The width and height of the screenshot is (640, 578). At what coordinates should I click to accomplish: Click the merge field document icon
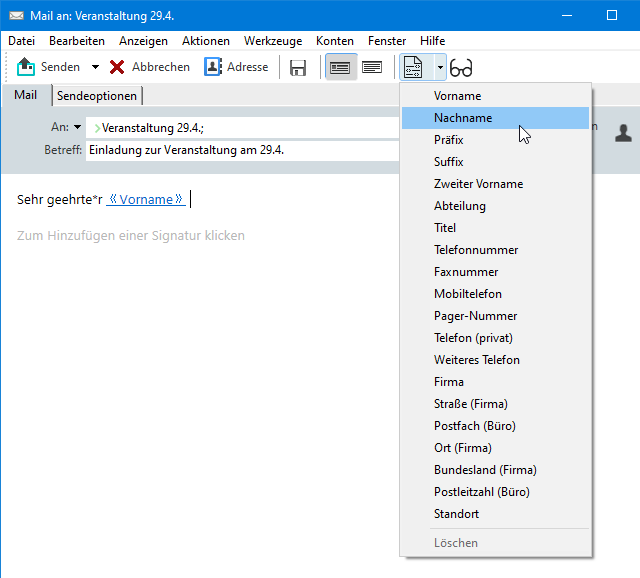pyautogui.click(x=413, y=68)
